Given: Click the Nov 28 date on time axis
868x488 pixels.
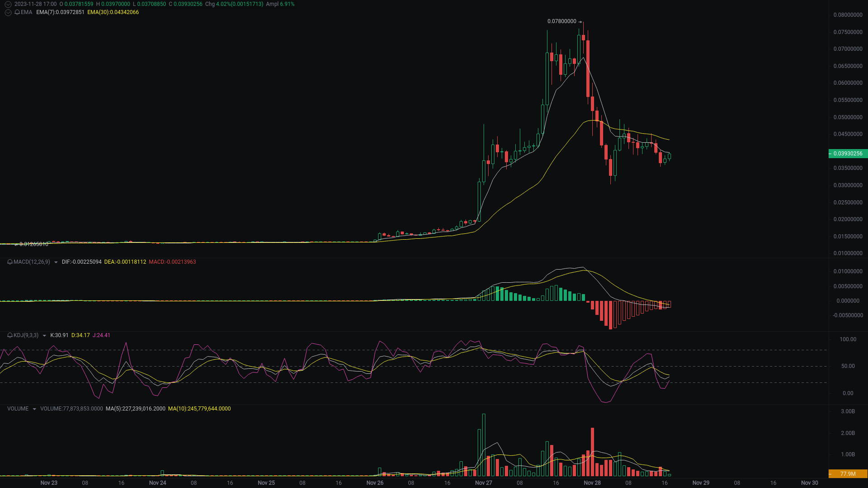Looking at the screenshot, I should [592, 483].
